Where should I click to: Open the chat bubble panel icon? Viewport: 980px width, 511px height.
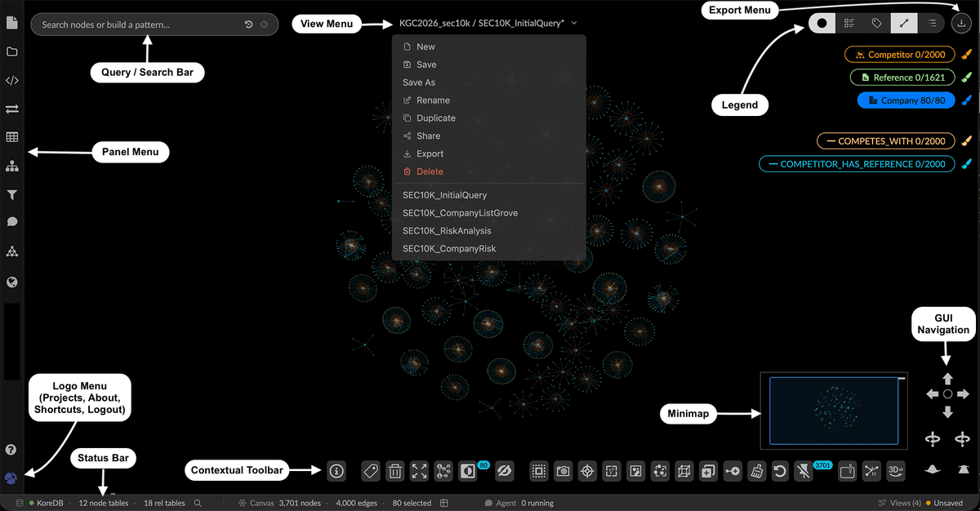tap(12, 222)
